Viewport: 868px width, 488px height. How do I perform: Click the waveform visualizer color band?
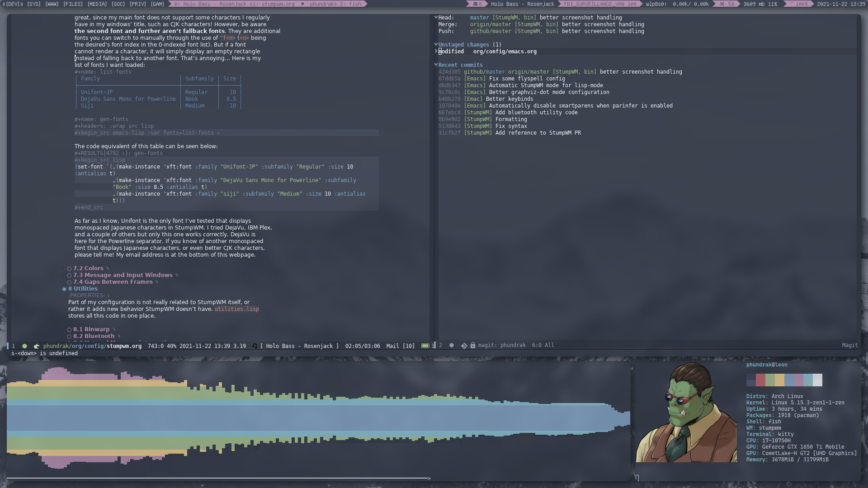316,417
